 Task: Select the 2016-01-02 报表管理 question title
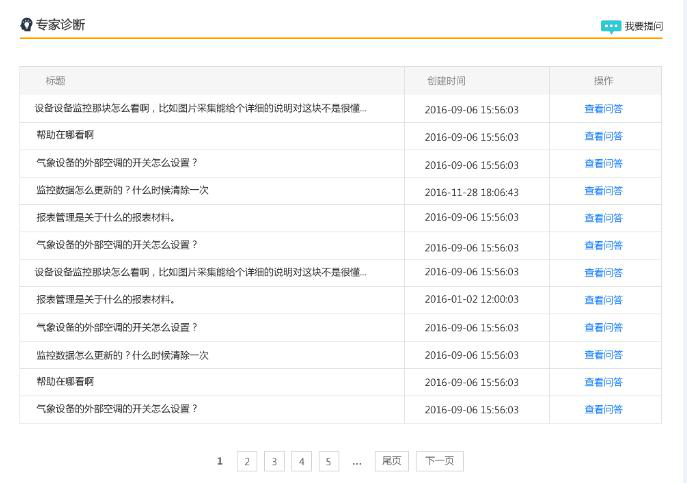click(x=105, y=299)
